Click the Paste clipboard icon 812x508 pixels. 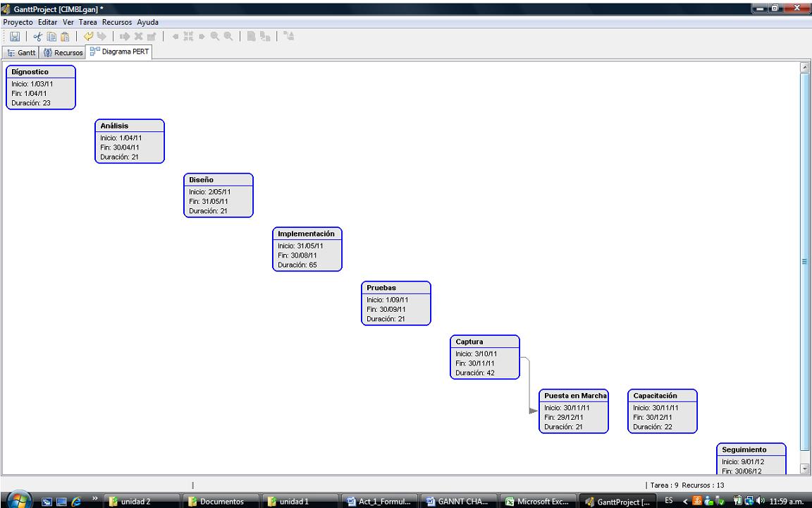pos(64,37)
